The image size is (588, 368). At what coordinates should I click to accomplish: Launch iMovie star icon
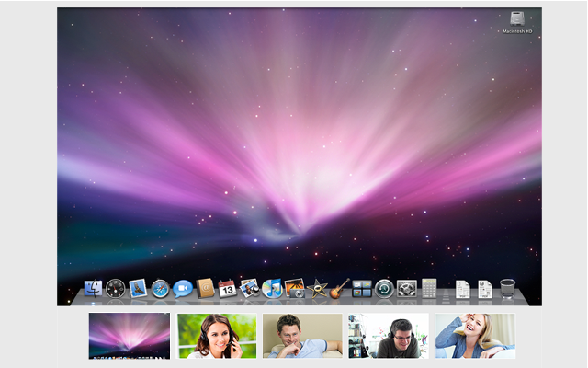tap(318, 289)
